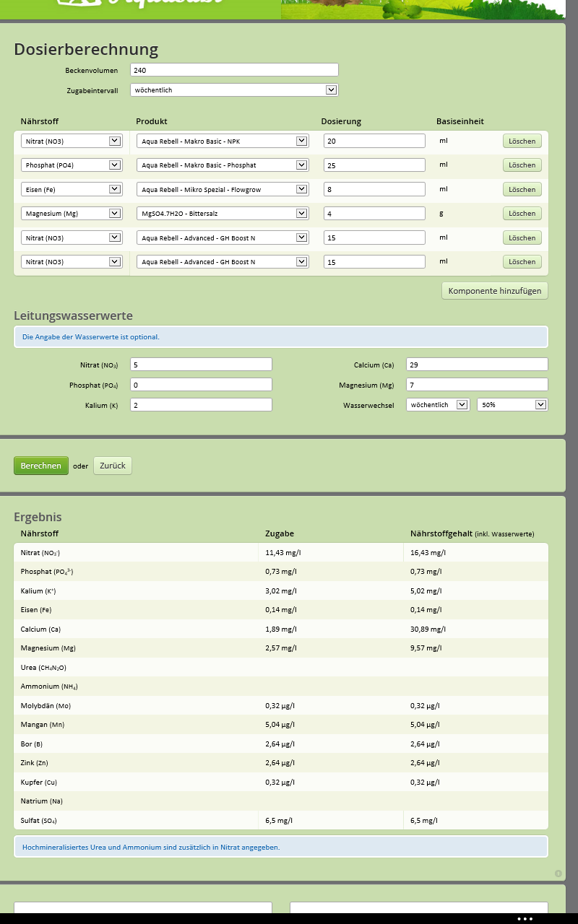Expand the MgSO4.7H2O - Bittersalz product dropdown
This screenshot has height=924, width=578.
pos(223,214)
